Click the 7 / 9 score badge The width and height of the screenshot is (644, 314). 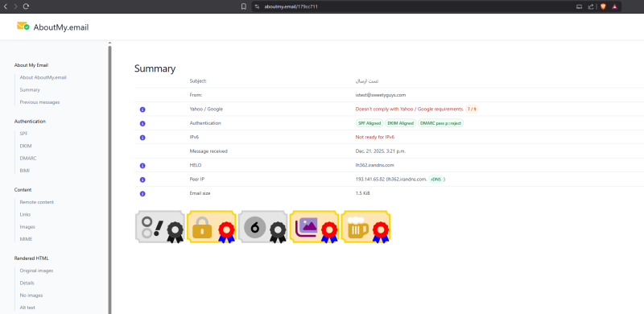point(472,109)
